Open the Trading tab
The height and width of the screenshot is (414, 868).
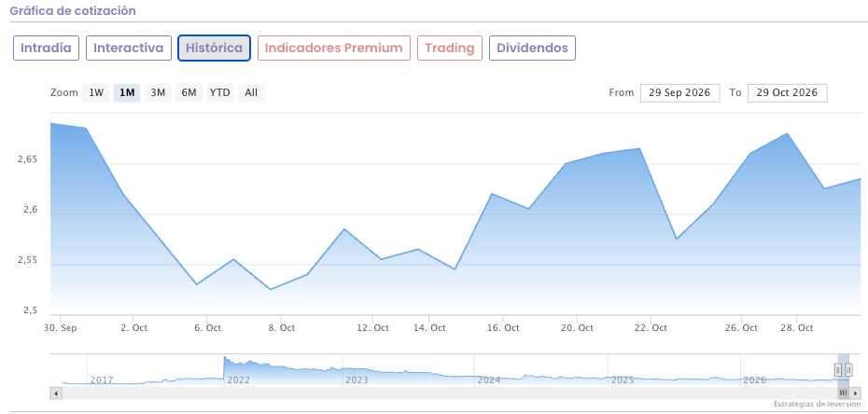(x=450, y=48)
